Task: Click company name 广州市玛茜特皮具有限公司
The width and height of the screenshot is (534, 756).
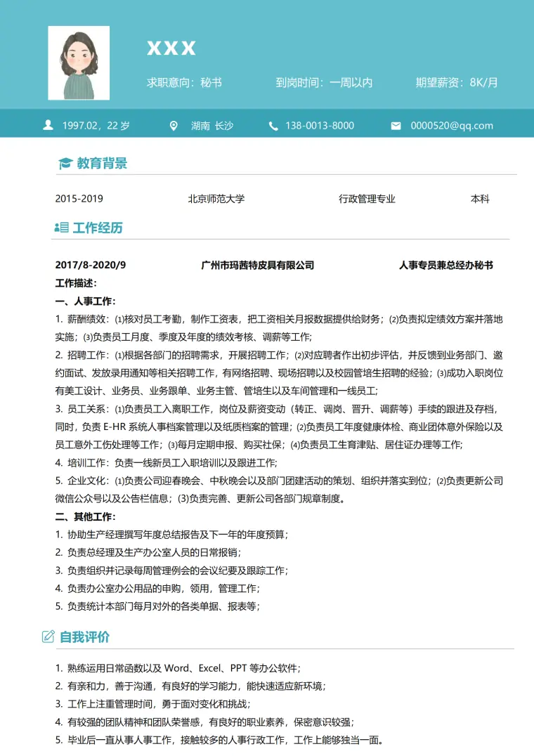Action: tap(258, 265)
